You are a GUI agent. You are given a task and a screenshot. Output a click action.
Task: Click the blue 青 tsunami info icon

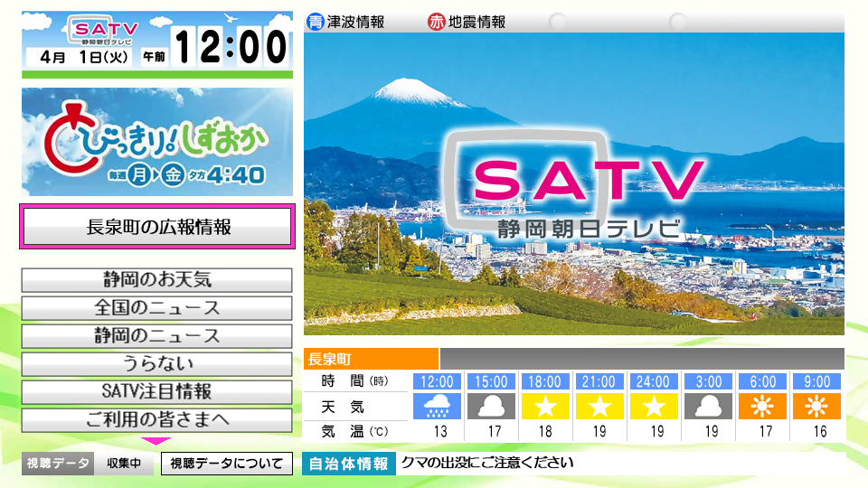pyautogui.click(x=315, y=22)
